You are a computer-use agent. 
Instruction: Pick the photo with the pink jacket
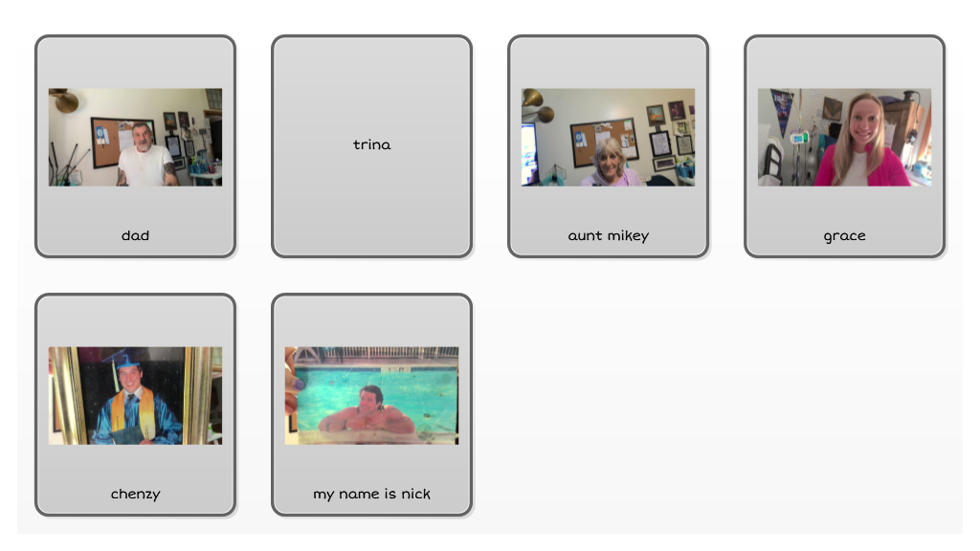[x=844, y=137]
